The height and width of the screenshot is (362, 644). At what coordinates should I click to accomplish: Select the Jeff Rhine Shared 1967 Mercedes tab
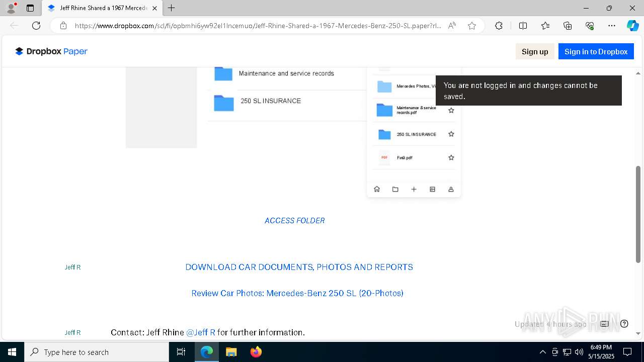click(102, 8)
